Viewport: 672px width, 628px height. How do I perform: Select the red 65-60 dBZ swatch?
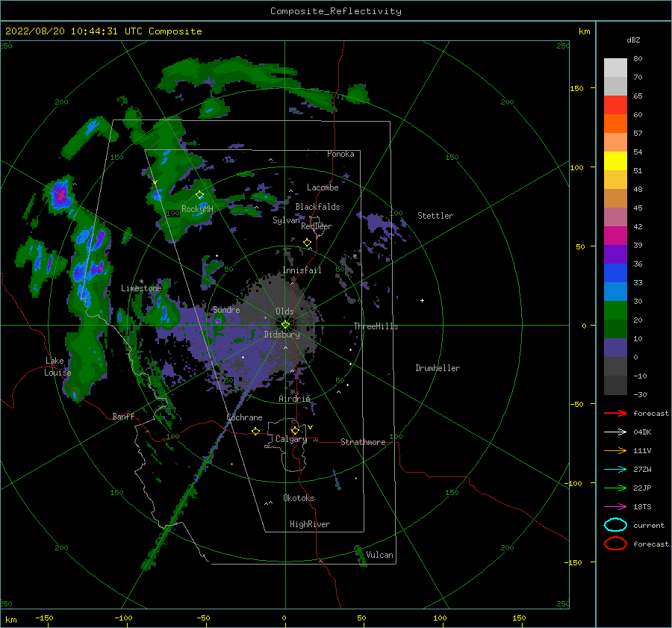click(615, 105)
